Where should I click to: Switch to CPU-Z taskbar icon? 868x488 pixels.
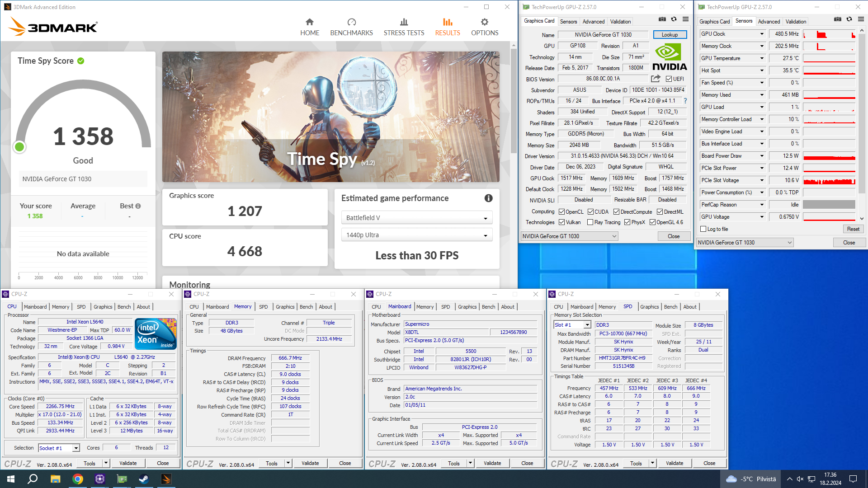(99, 479)
